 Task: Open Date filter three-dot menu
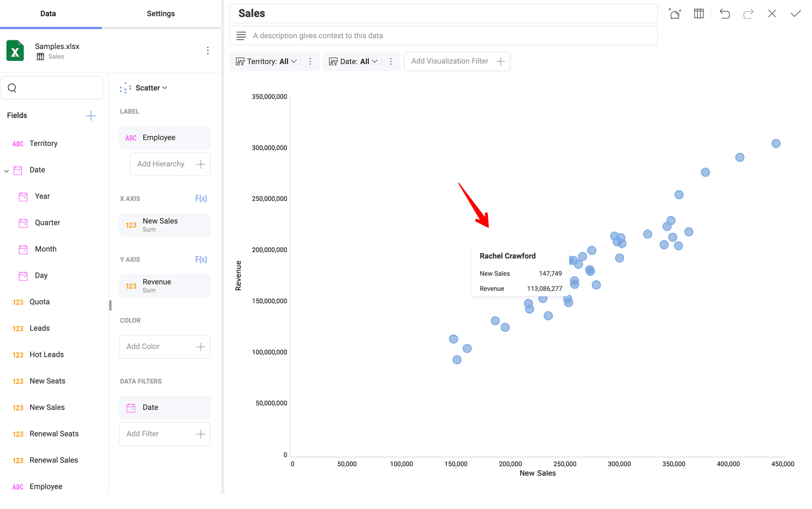(x=391, y=61)
